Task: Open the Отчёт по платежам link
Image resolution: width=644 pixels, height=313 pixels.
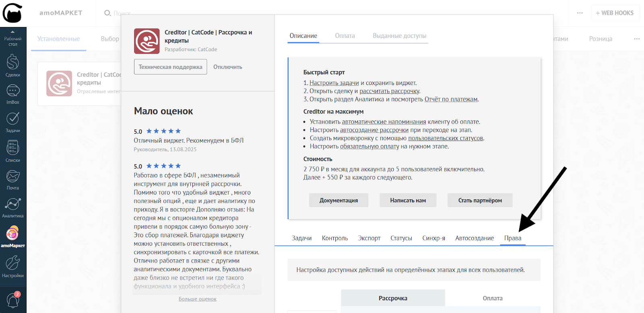Action: 451,99
